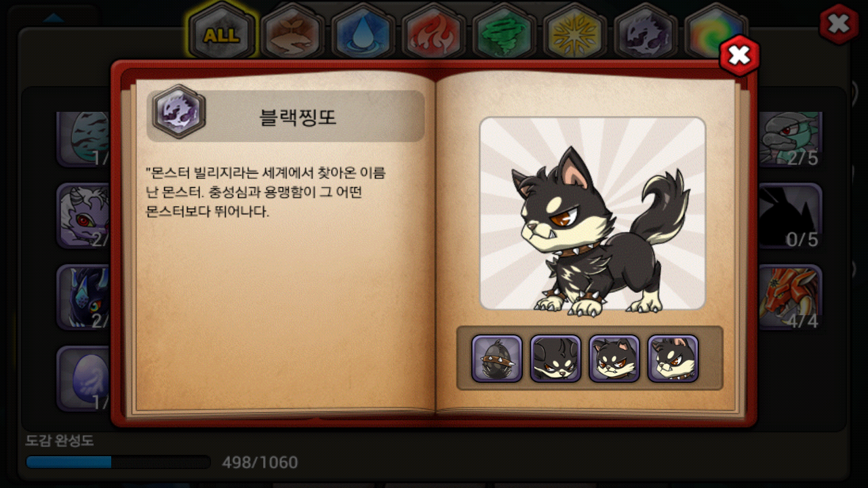868x488 pixels.
Task: Click the dark element badge beside 블랙찡또
Action: [x=178, y=112]
